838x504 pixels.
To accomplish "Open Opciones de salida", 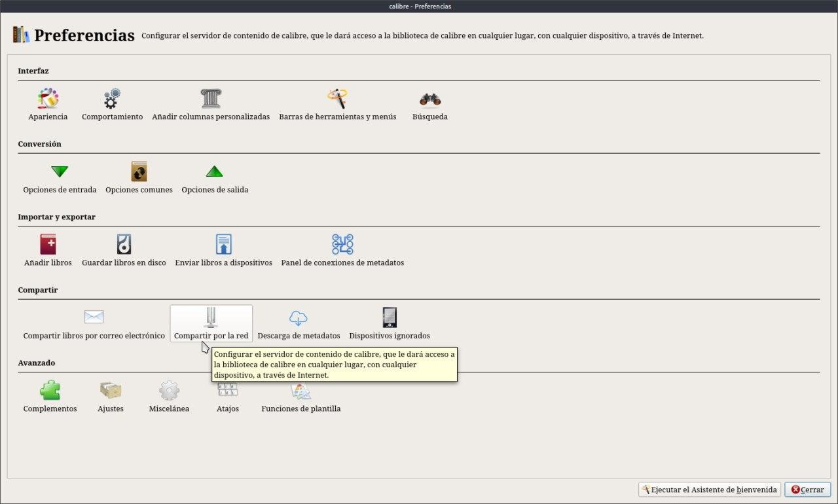I will coord(215,179).
